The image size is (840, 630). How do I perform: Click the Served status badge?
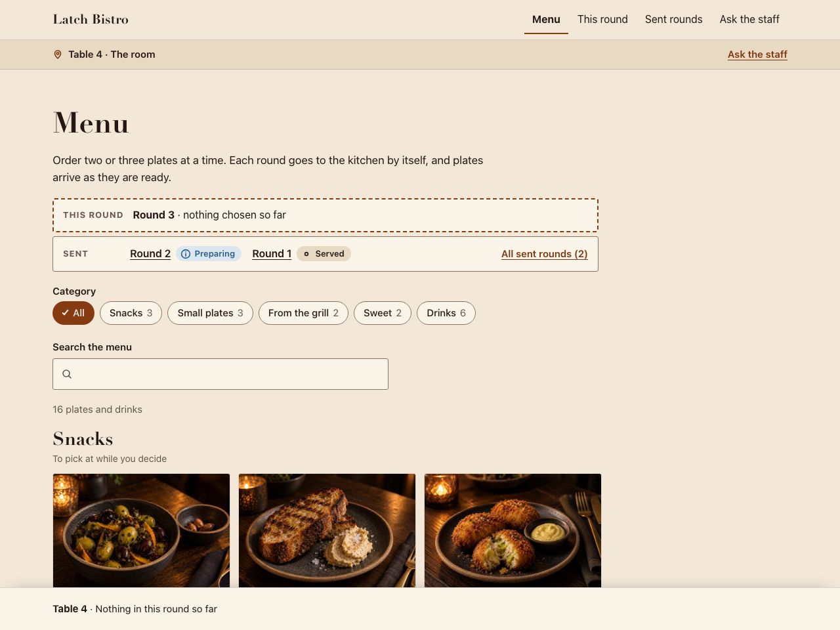(x=324, y=254)
